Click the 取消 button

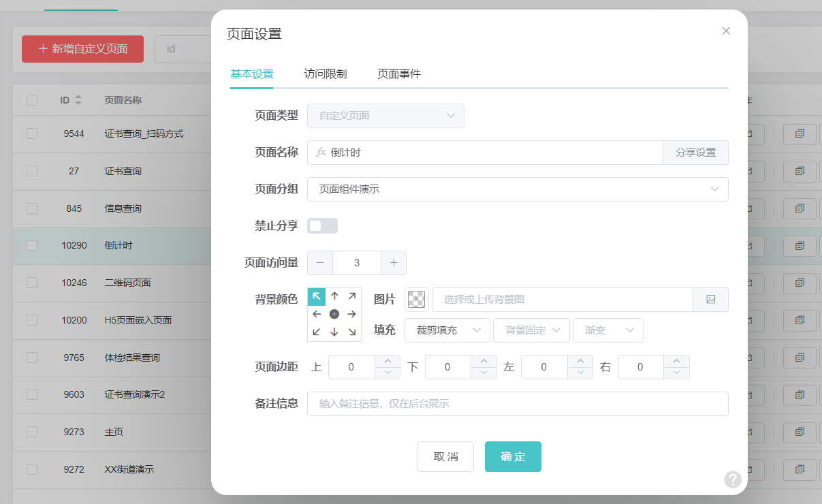coord(445,456)
